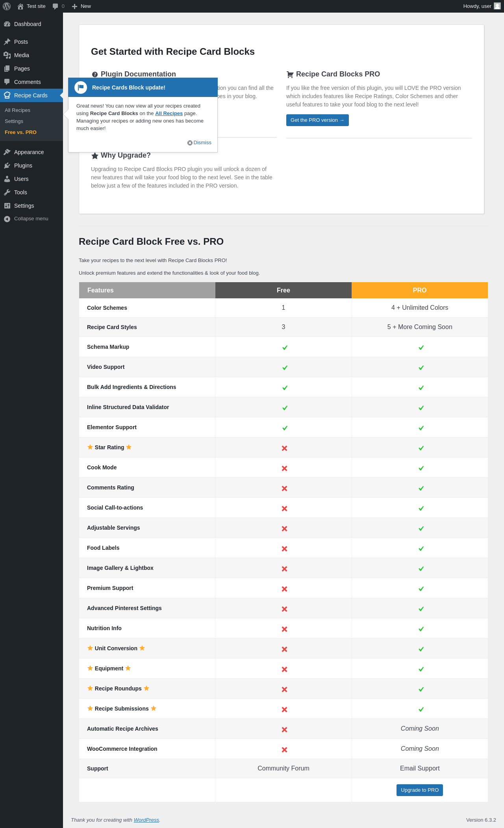Click the star before Unit Conversion
The width and height of the screenshot is (504, 828).
tap(90, 648)
